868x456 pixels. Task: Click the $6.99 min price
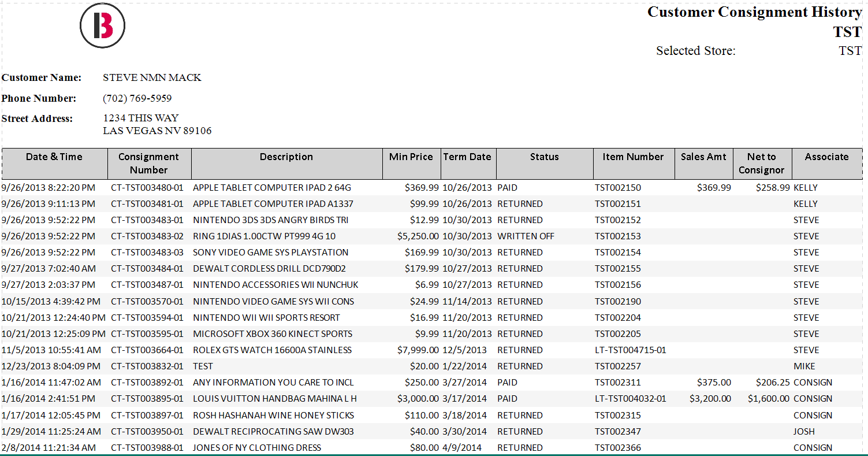pyautogui.click(x=427, y=285)
